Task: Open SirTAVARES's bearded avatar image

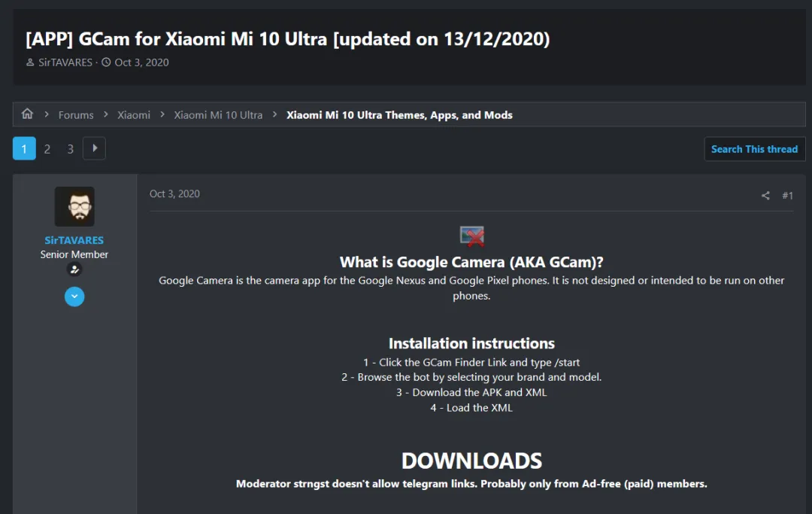Action: tap(74, 207)
